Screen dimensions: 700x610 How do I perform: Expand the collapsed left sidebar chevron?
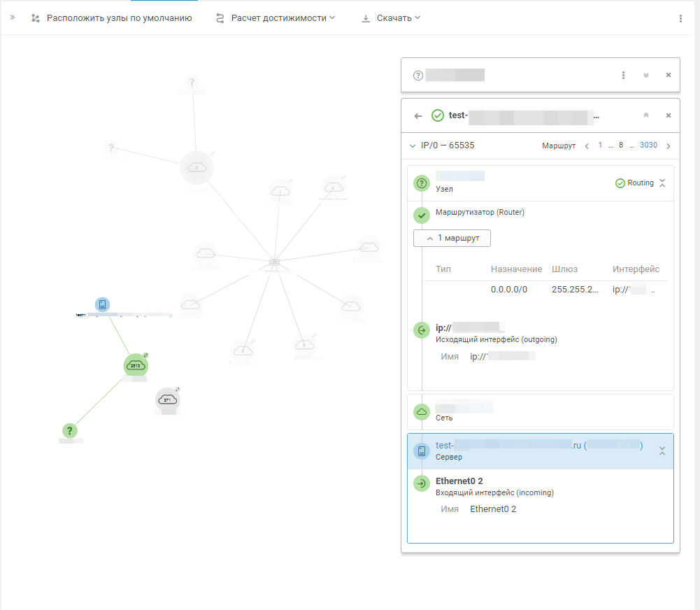pyautogui.click(x=13, y=18)
